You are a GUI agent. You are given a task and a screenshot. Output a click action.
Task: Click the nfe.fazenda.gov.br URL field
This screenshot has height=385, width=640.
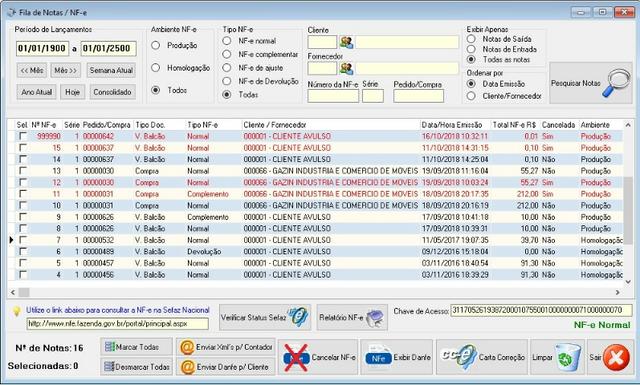(x=118, y=324)
